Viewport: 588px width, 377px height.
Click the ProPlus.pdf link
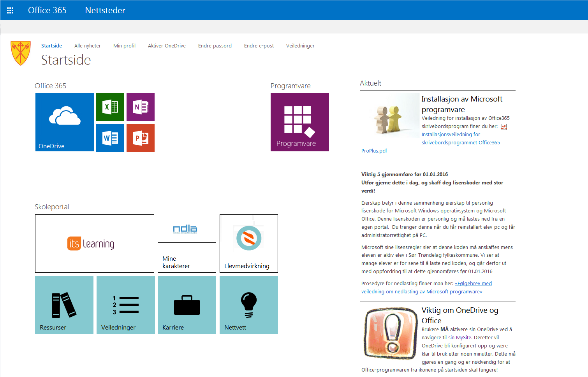coord(374,151)
